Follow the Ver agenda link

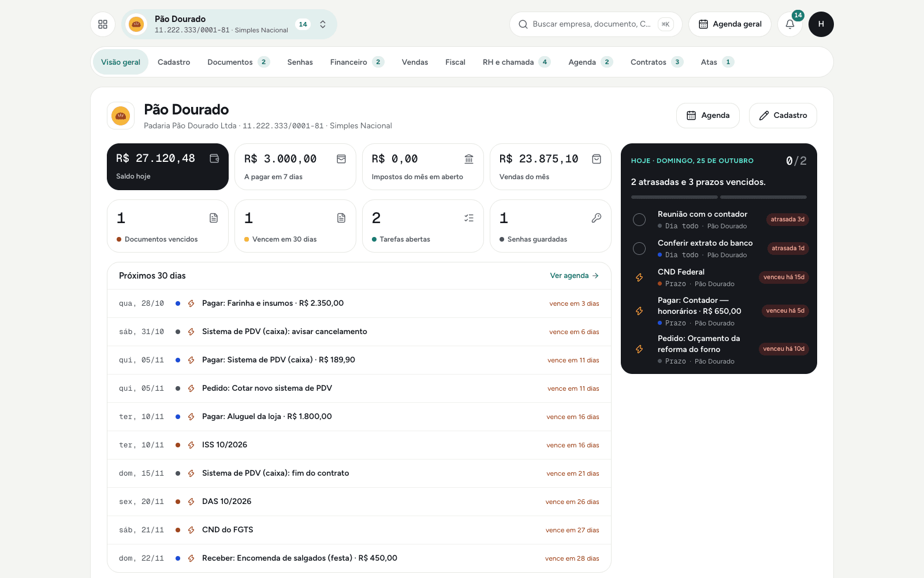click(x=575, y=276)
